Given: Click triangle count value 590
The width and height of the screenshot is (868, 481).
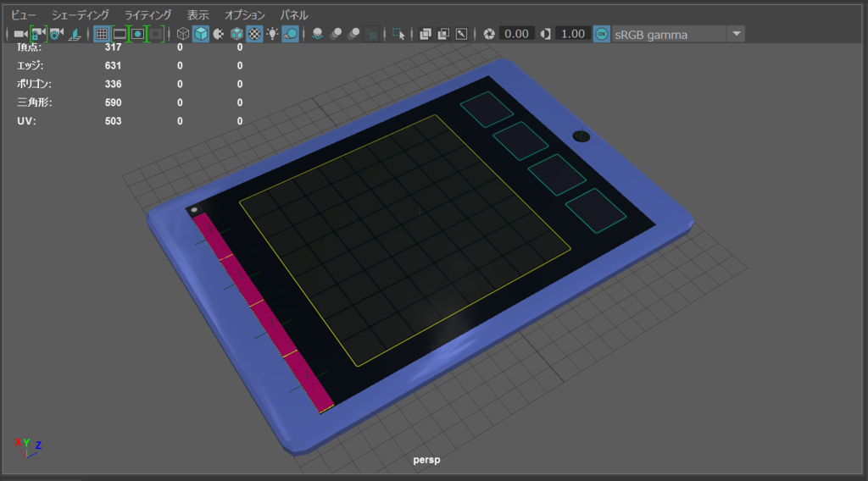Looking at the screenshot, I should 113,102.
